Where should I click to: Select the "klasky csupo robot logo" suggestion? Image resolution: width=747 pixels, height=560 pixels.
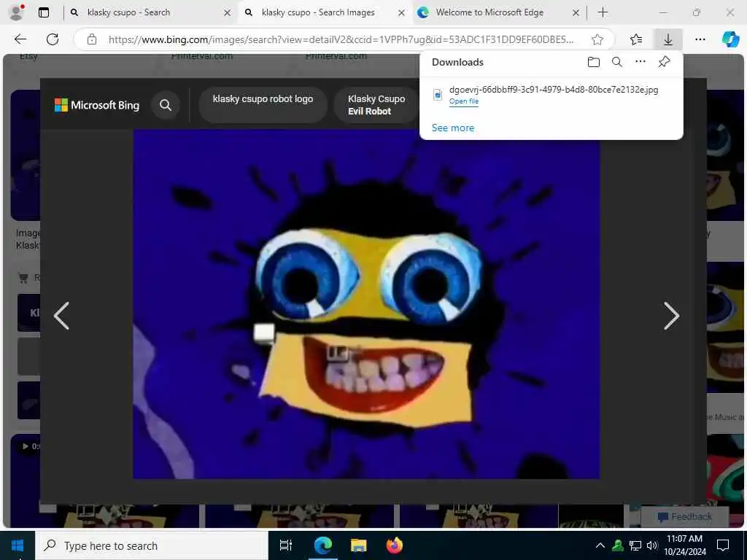(x=263, y=105)
